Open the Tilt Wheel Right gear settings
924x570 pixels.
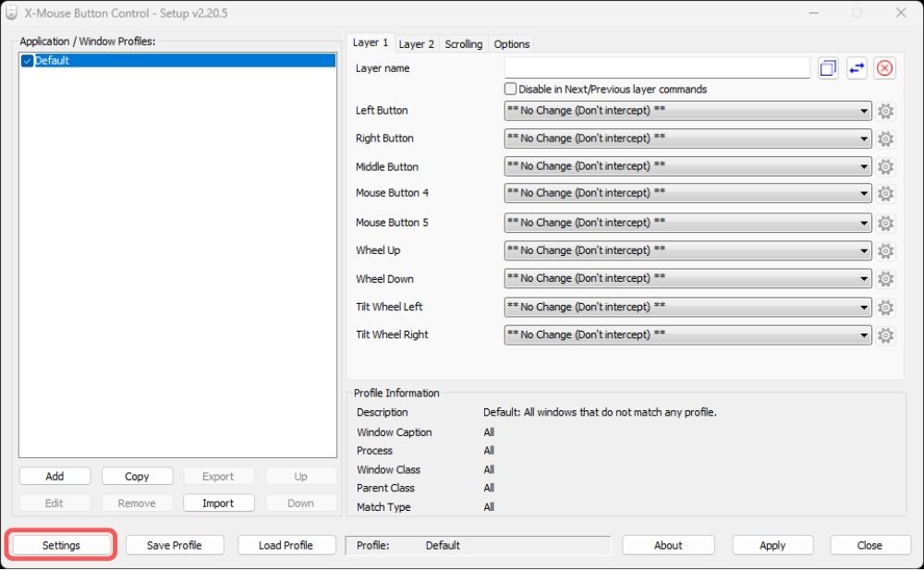tap(885, 334)
